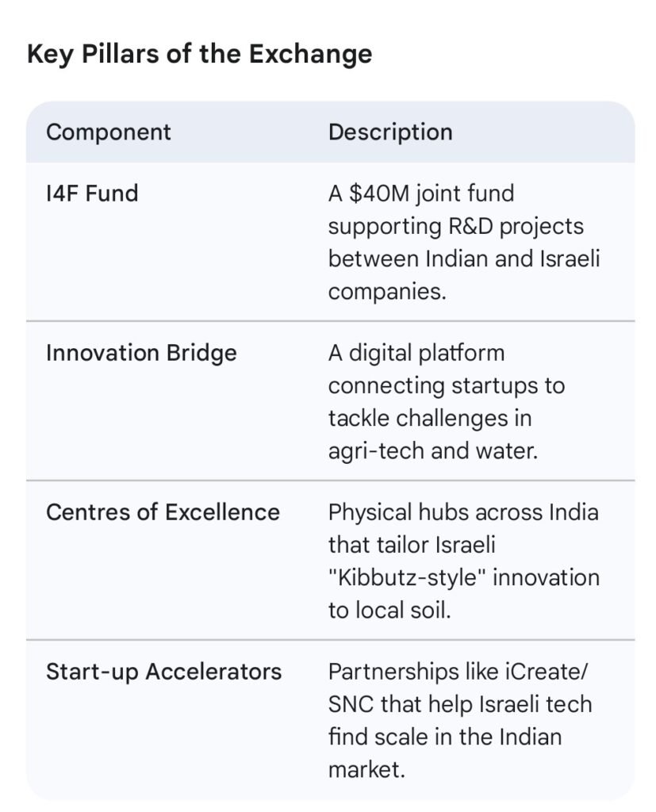656x812 pixels.
Task: Click the "Innovation Bridge" table cell
Action: click(141, 353)
